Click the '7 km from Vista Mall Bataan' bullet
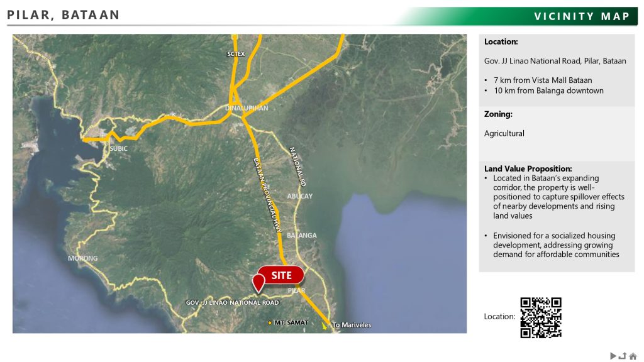 pos(542,80)
